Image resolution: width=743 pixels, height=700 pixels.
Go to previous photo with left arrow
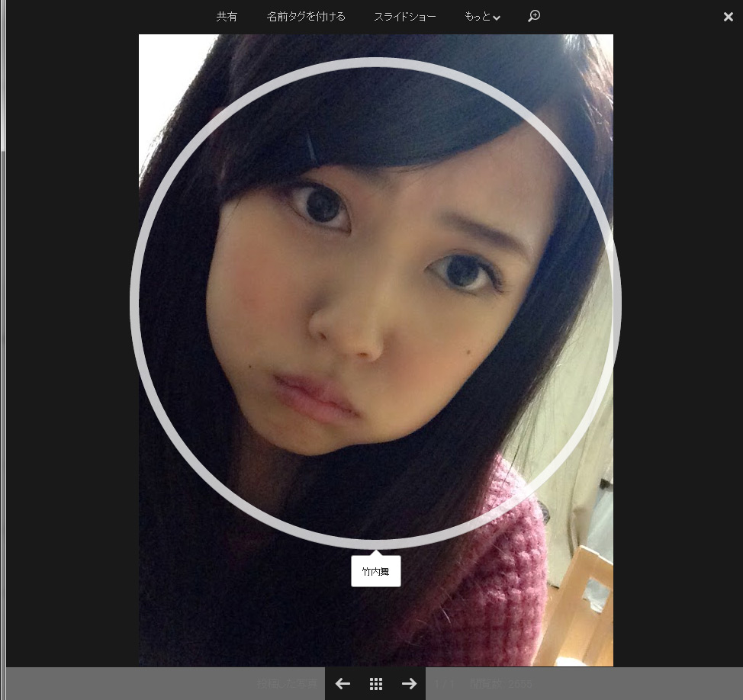coord(343,683)
